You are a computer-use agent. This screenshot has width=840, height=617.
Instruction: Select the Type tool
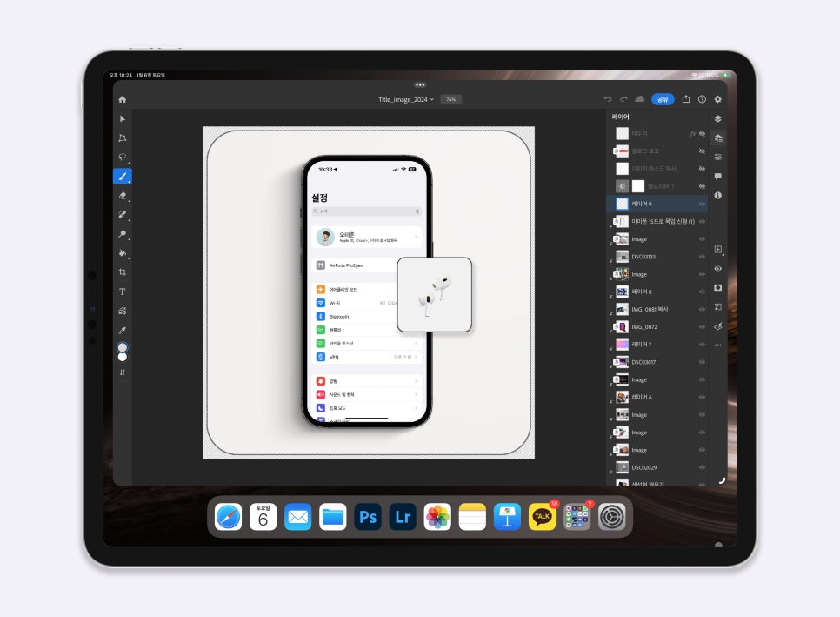point(122,292)
